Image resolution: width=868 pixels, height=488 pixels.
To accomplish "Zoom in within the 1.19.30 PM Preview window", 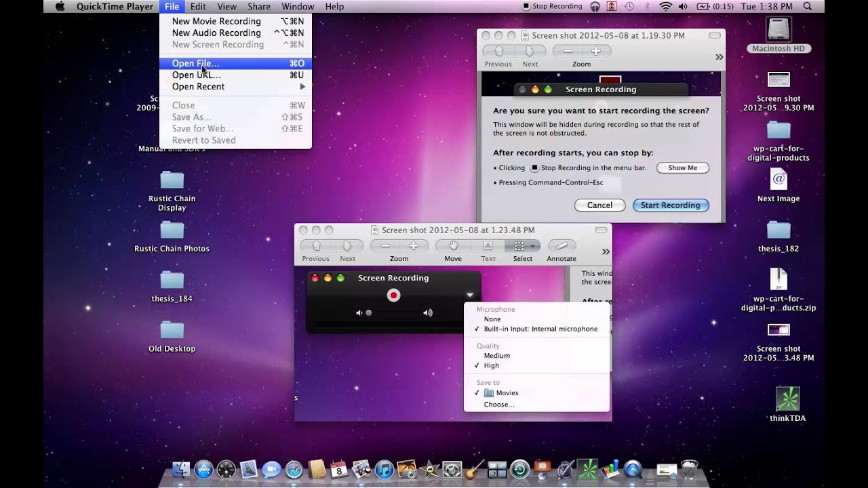I will (x=596, y=52).
